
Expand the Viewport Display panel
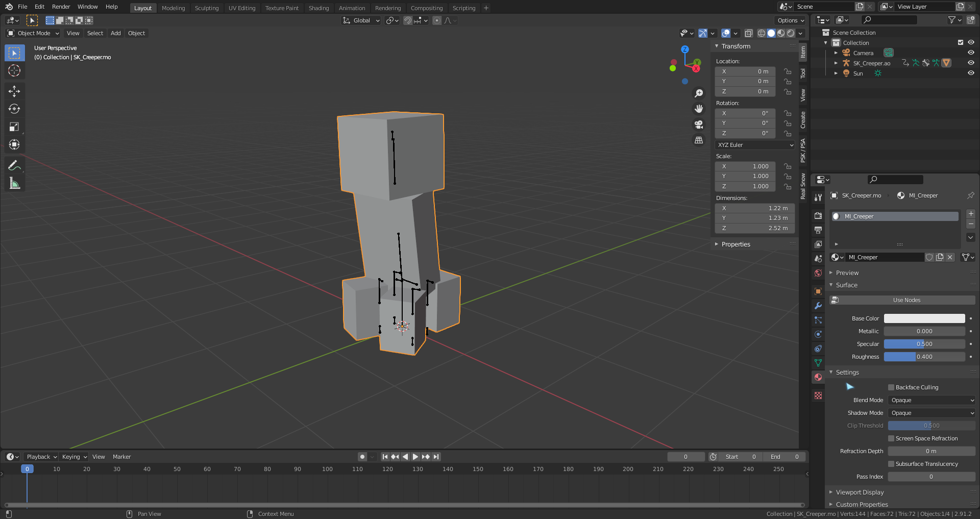[x=860, y=492]
